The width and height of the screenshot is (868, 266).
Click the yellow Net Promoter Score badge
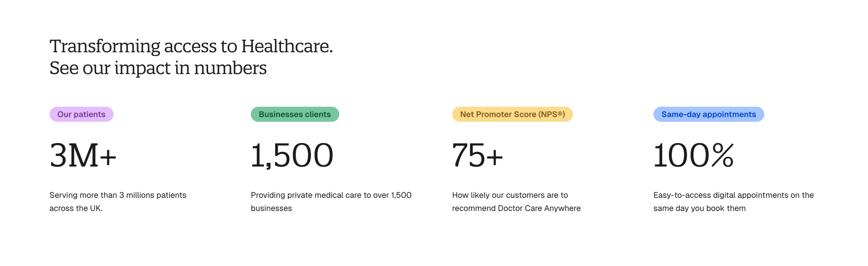click(512, 114)
